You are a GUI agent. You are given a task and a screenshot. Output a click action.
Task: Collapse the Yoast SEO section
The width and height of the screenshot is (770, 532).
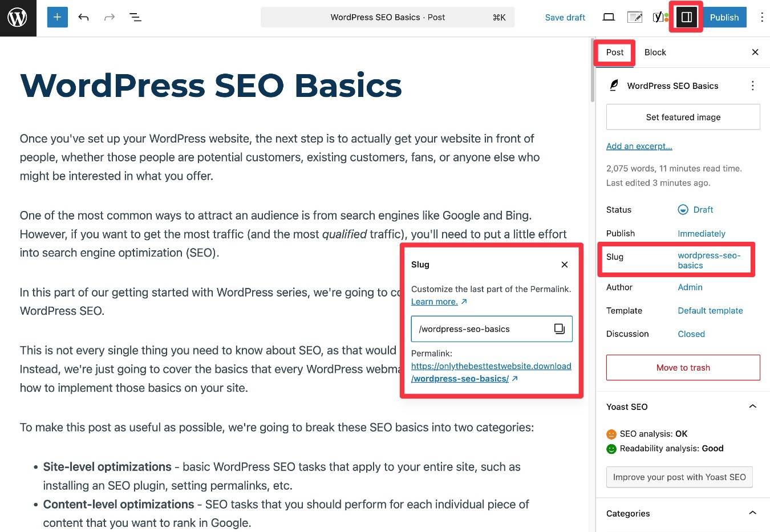753,406
